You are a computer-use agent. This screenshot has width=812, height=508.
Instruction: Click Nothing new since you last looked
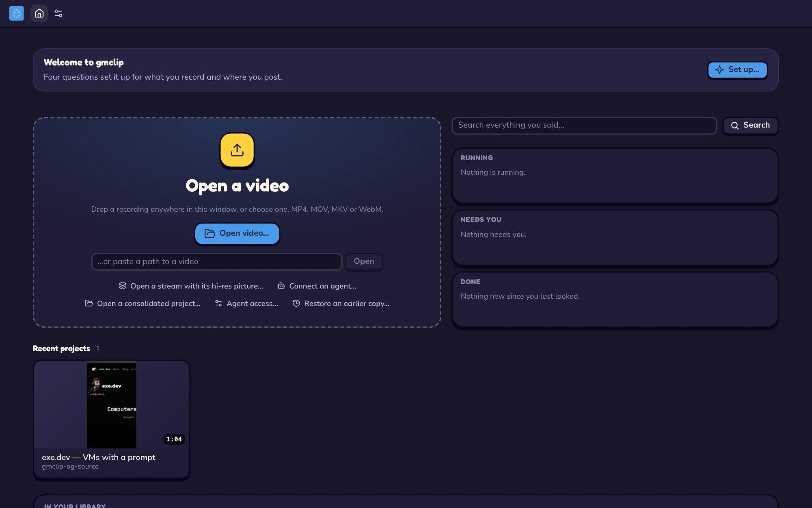point(520,296)
